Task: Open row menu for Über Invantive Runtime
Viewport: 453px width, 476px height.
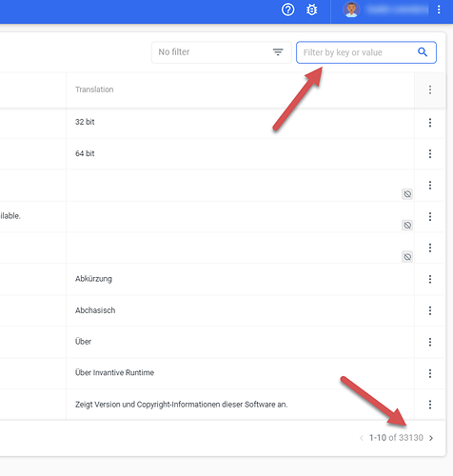Action: 430,373
